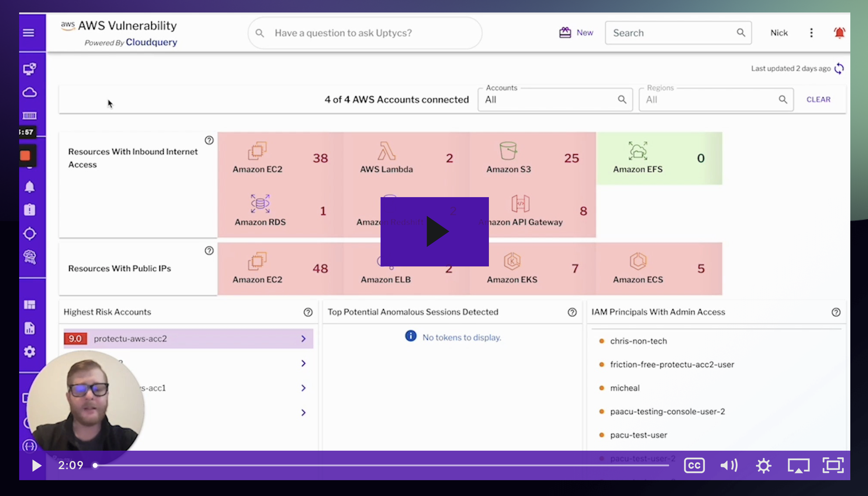Image resolution: width=868 pixels, height=496 pixels.
Task: Open the Amazon EC2 inbound access tile
Action: point(280,158)
